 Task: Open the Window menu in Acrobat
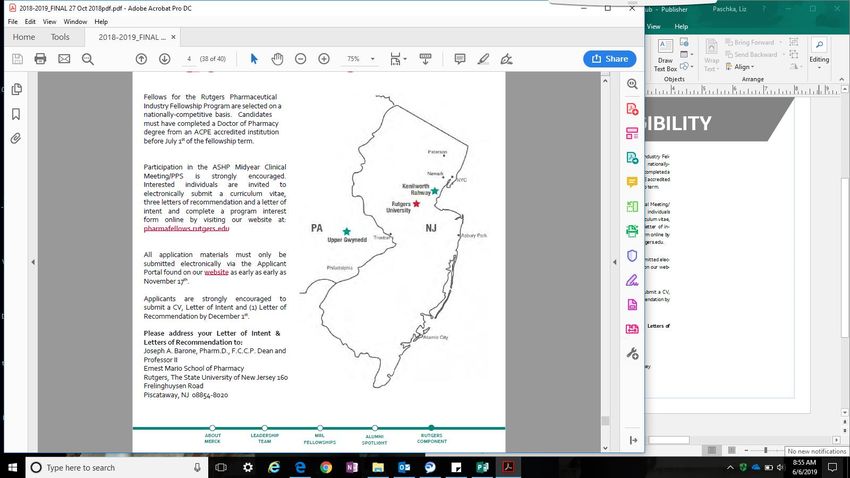(75, 22)
